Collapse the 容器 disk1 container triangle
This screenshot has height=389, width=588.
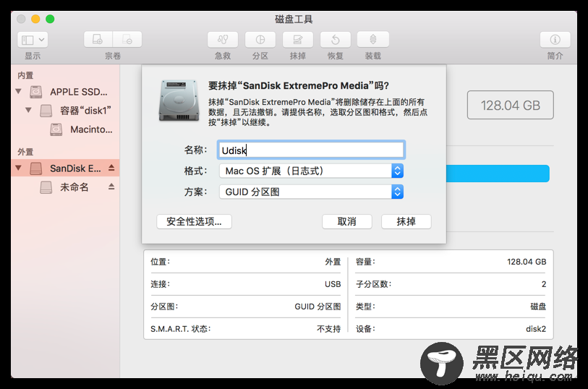[28, 110]
